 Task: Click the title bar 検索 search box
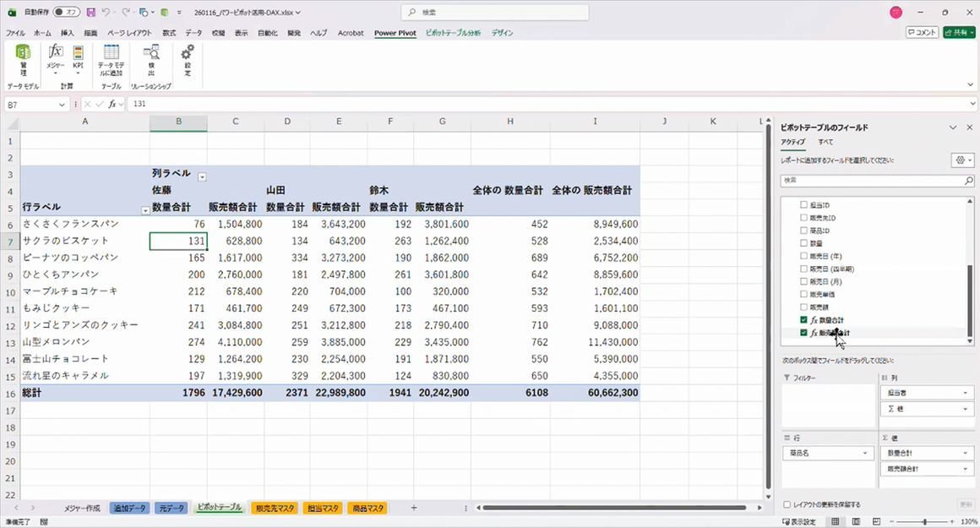(494, 12)
